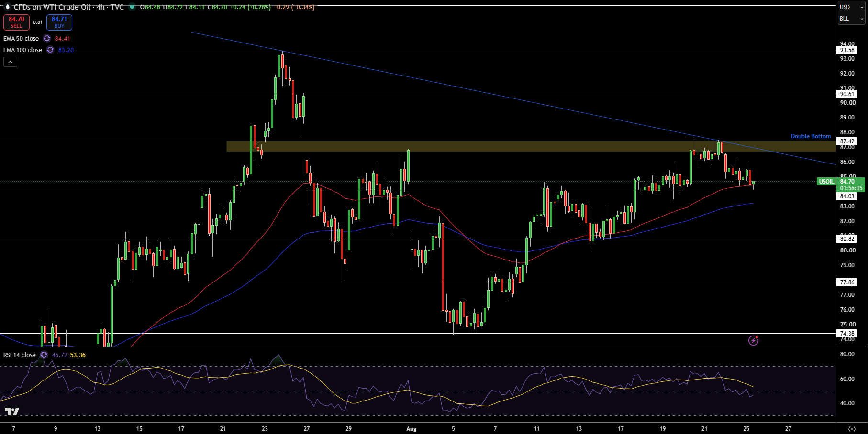Click the 90.61 price level label
Screen dimensions: 868x434
click(847, 94)
